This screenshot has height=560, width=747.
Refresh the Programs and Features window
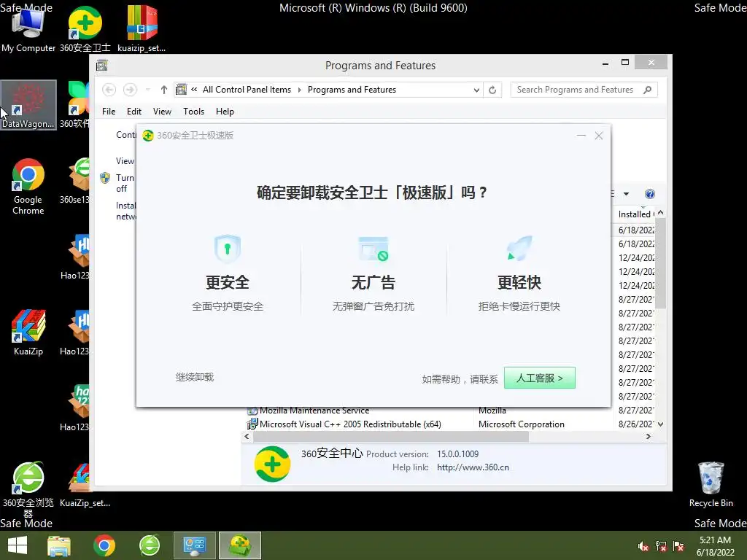point(492,90)
